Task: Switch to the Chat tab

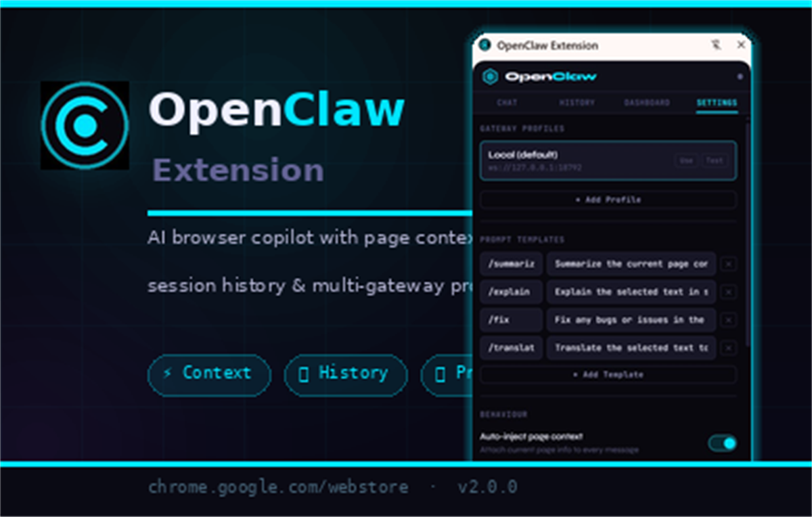Action: point(507,103)
